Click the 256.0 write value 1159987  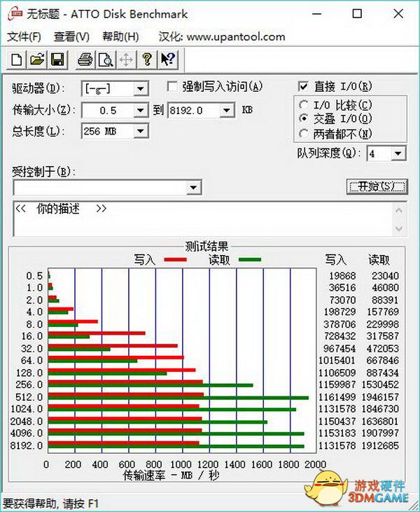tap(337, 385)
